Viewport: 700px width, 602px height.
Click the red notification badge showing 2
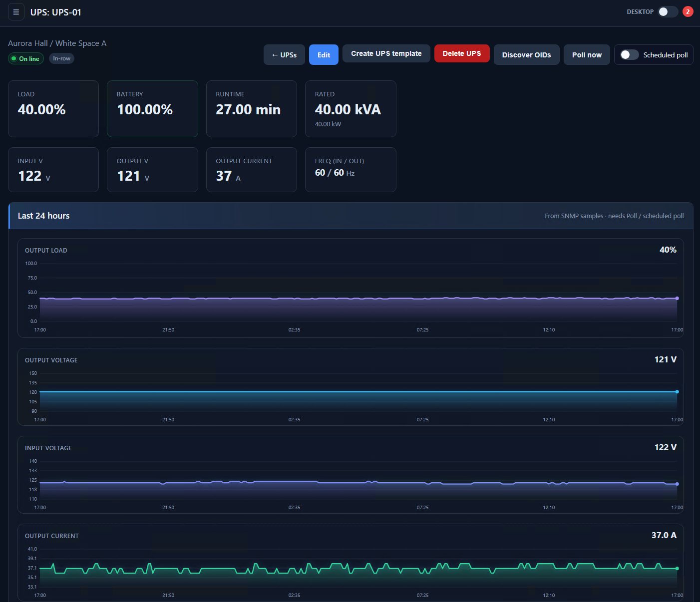click(688, 11)
